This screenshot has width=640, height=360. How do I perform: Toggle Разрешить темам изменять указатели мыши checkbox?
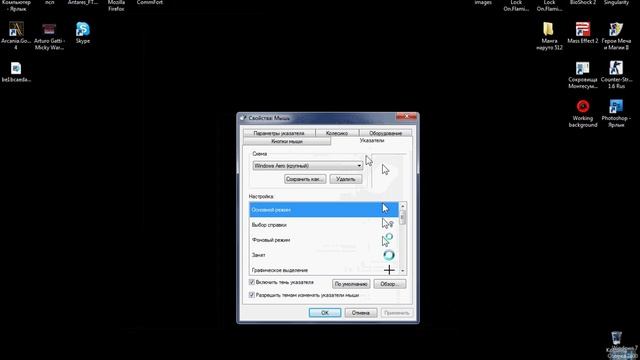pos(252,295)
